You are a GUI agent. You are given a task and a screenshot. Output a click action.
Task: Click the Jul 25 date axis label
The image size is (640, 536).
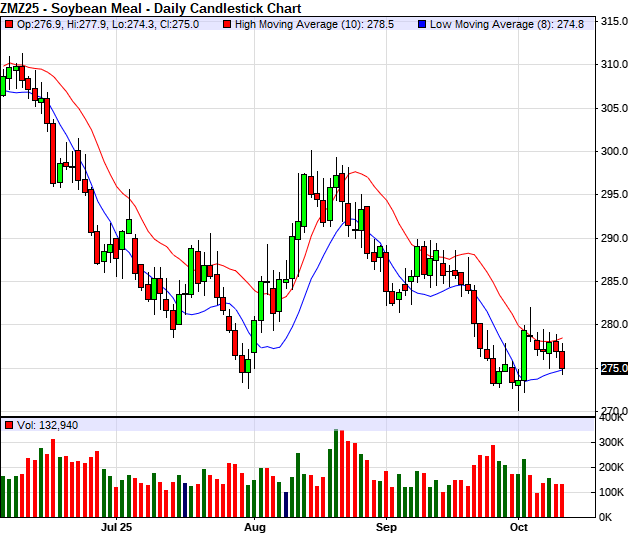click(x=117, y=526)
